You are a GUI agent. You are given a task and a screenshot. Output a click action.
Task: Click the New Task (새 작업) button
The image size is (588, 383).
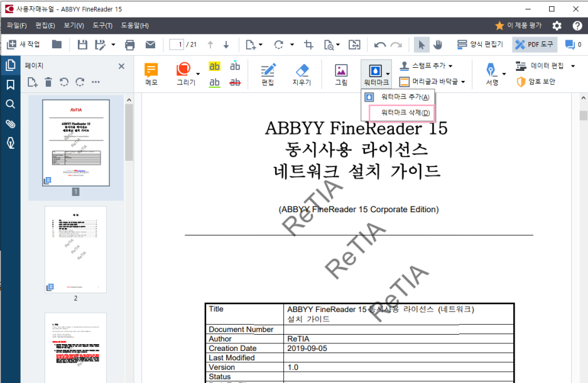click(23, 45)
